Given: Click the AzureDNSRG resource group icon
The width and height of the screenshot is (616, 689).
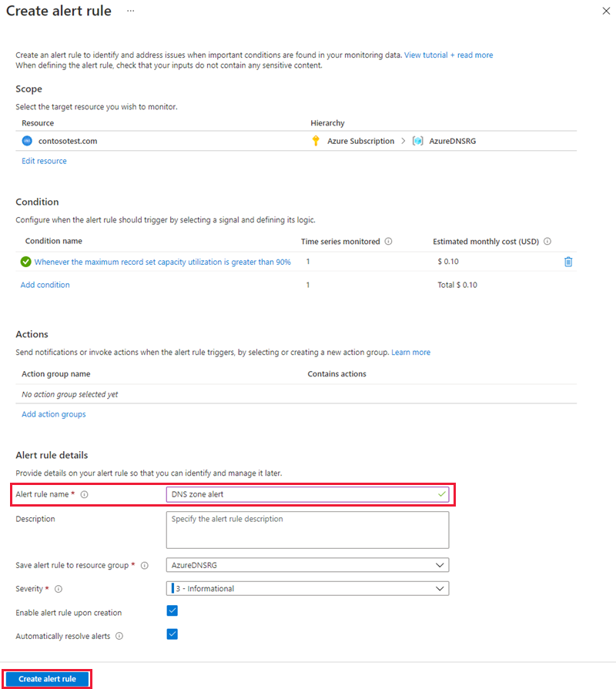Looking at the screenshot, I should tap(418, 141).
